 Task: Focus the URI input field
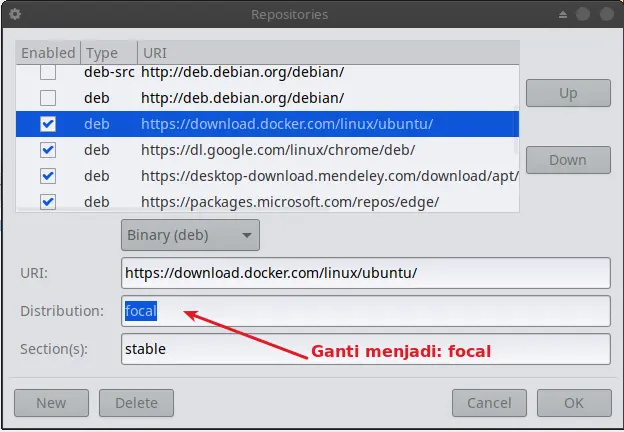pyautogui.click(x=366, y=273)
